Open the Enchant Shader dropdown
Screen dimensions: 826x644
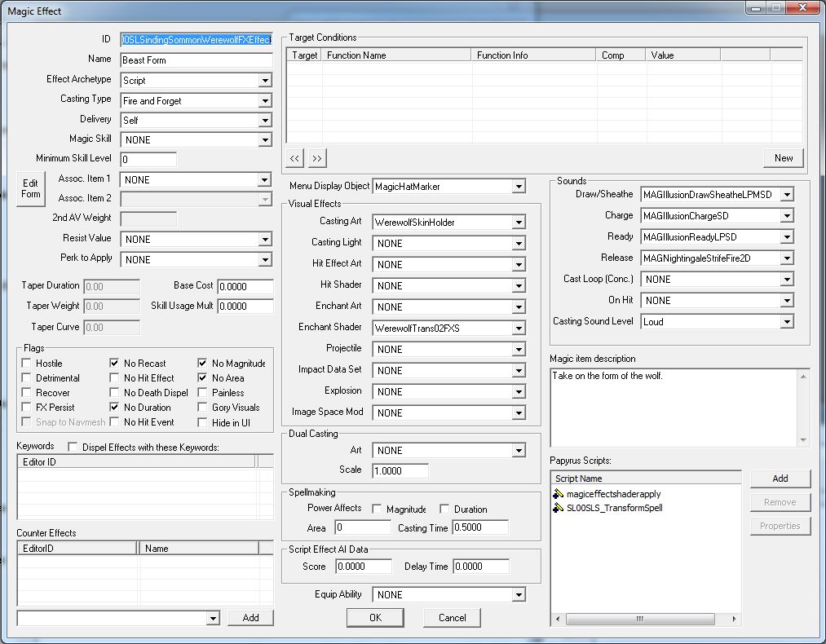click(x=519, y=328)
